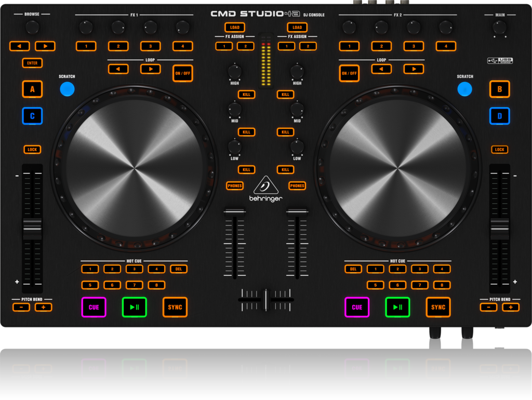Start left deck with play/pause button
Screen dimensions: 532x400
click(x=135, y=307)
